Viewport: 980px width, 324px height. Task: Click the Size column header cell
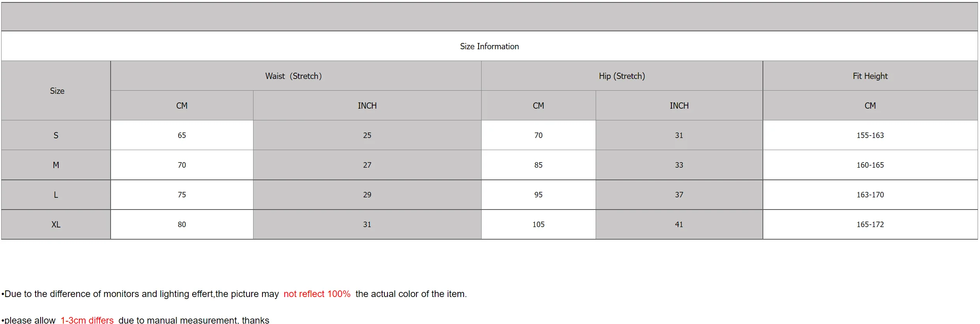coord(57,91)
